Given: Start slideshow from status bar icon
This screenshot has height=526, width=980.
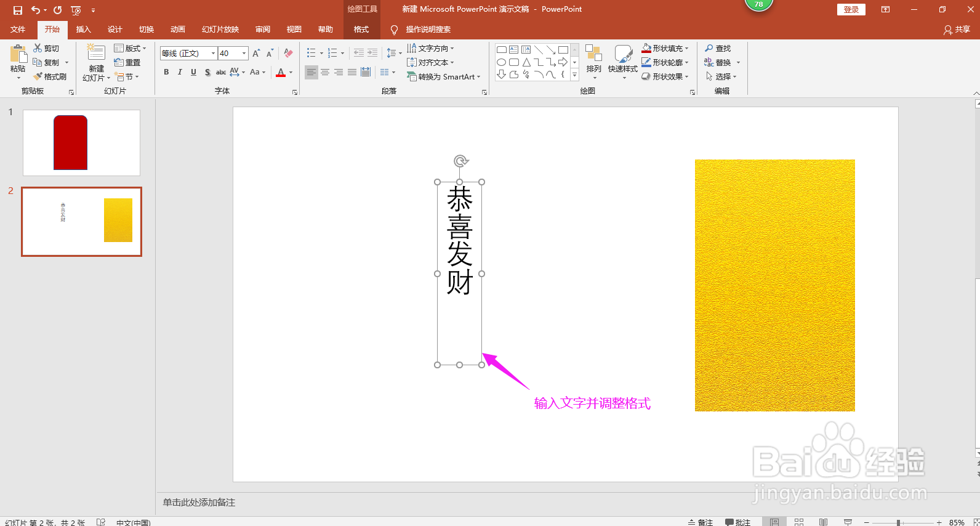Looking at the screenshot, I should click(x=848, y=522).
